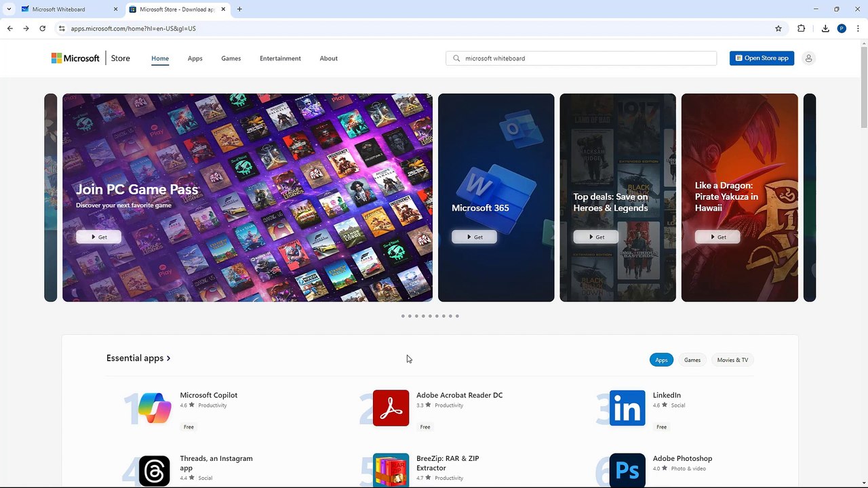
Task: Open the Entertainment nav item
Action: coord(280,58)
